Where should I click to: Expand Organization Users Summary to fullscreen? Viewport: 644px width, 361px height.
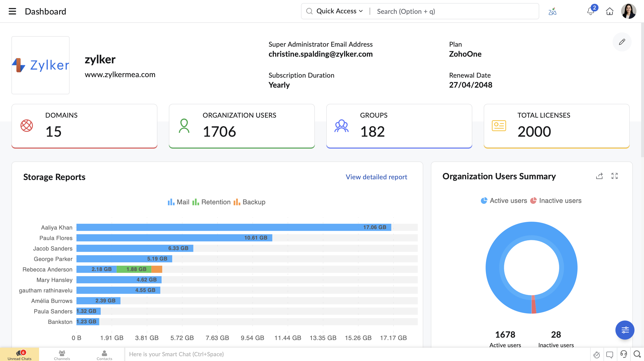click(614, 176)
